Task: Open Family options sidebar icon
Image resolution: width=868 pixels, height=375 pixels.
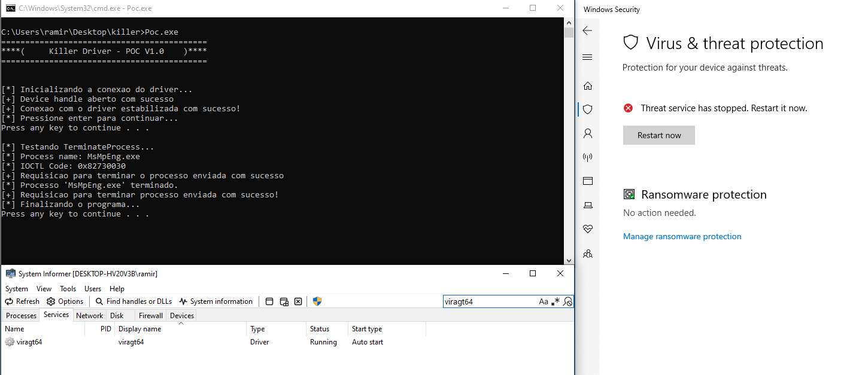Action: (587, 254)
